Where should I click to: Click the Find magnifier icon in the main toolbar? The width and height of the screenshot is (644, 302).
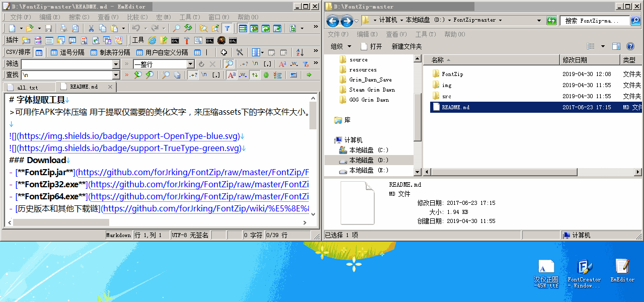click(176, 29)
